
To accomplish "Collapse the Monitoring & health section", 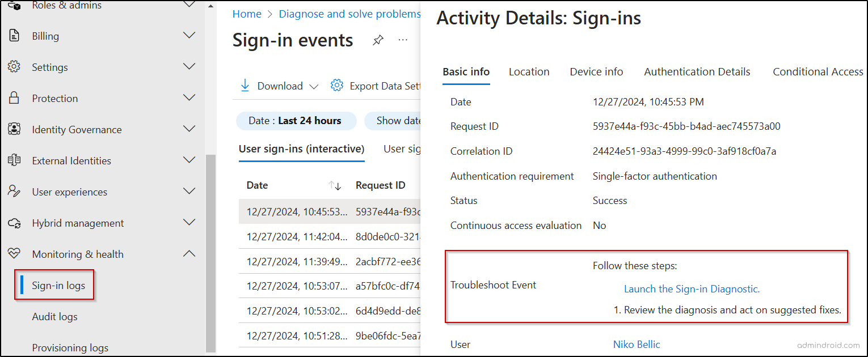I will [x=189, y=253].
